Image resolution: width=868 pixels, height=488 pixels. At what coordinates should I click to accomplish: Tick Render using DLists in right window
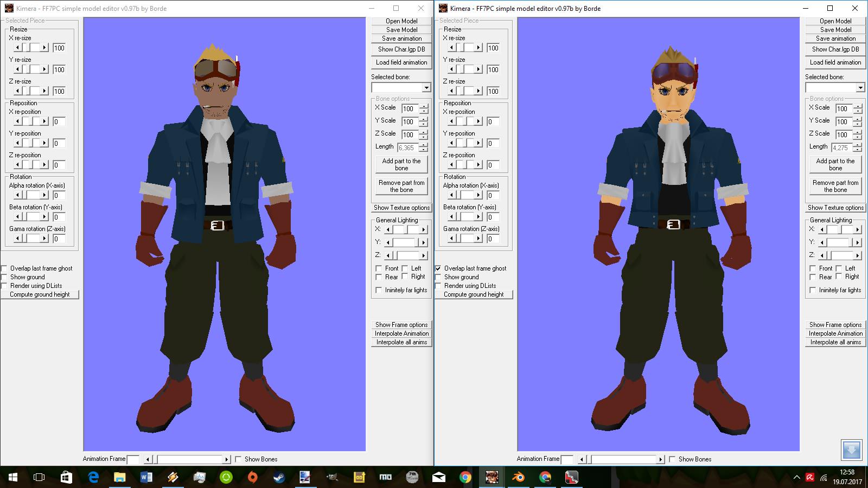438,286
